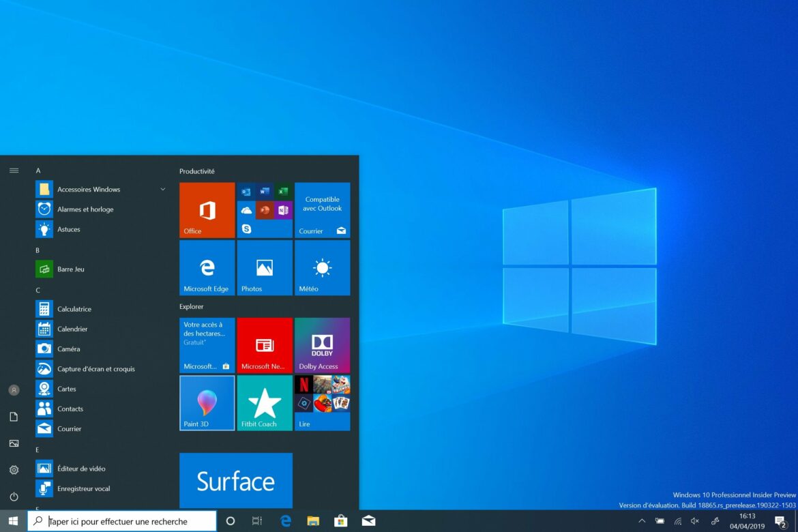Click the power button in Start
Image resolution: width=798 pixels, height=532 pixels.
[14, 497]
